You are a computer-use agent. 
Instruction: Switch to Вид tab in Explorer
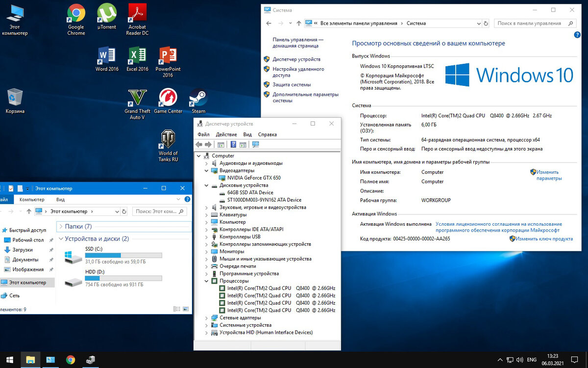(x=60, y=200)
